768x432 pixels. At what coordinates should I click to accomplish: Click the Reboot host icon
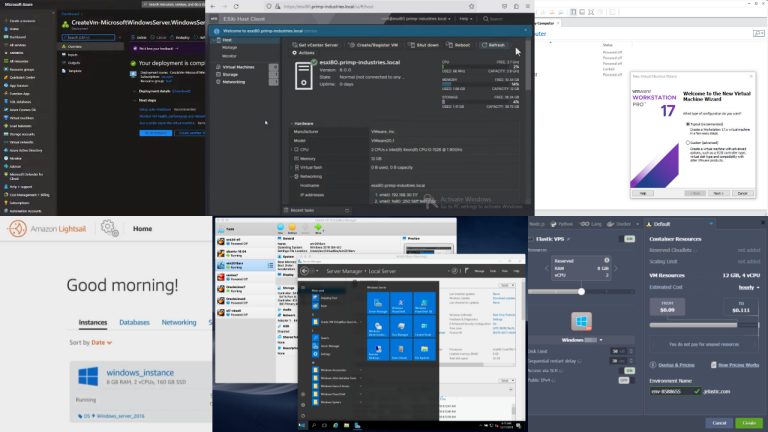click(450, 45)
